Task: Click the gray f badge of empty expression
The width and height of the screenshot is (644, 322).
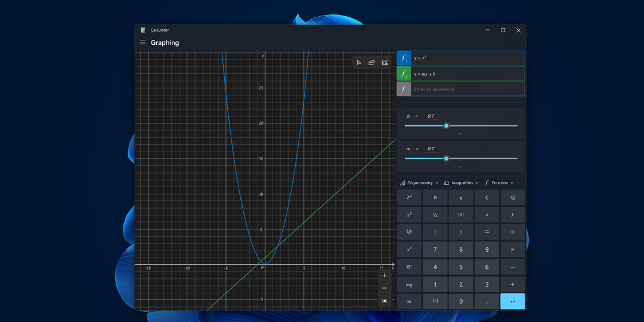Action: [404, 89]
